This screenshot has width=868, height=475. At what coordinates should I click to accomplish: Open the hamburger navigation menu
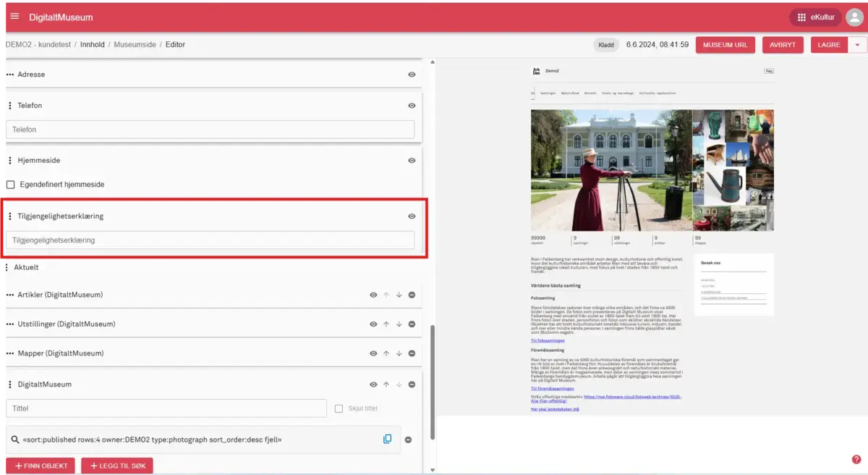[14, 17]
